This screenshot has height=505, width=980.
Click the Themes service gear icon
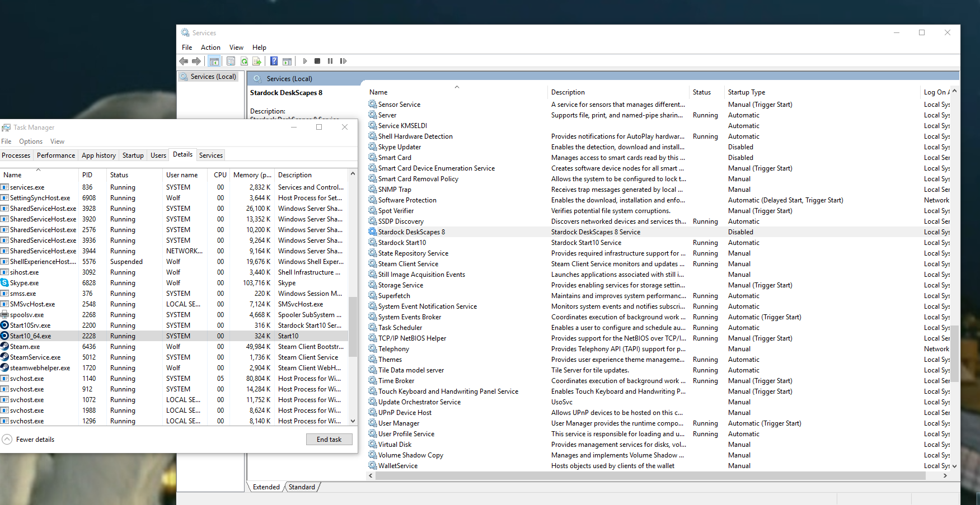(373, 359)
